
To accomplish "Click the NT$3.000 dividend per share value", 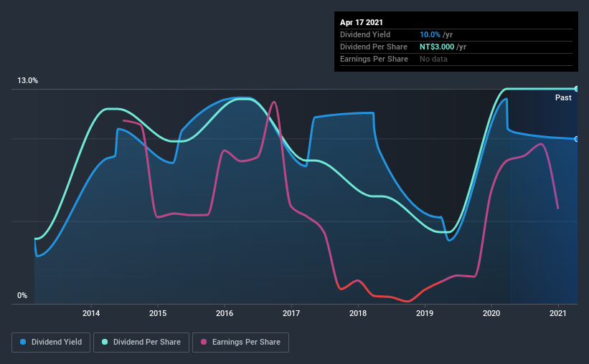I will 437,47.
